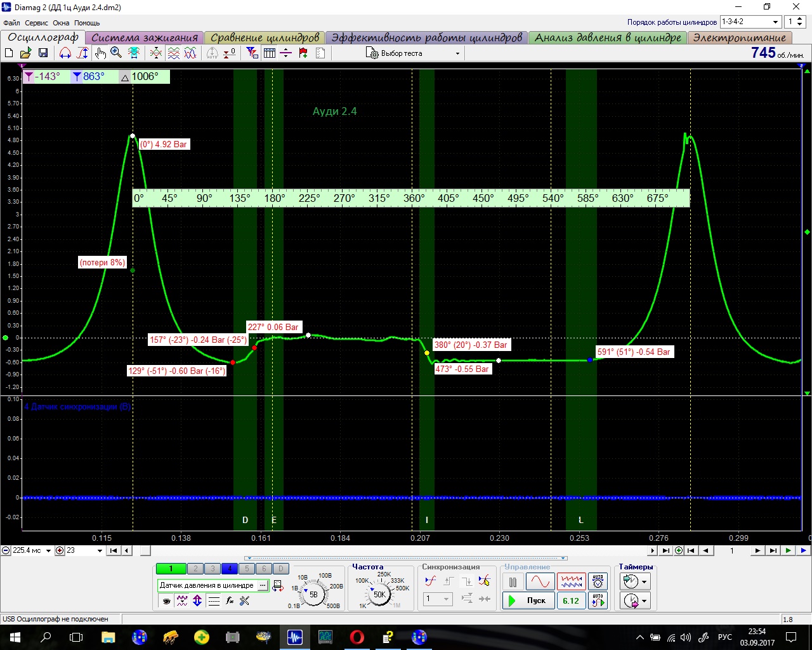Open the Сервис menu
The height and width of the screenshot is (650, 812).
click(x=37, y=23)
